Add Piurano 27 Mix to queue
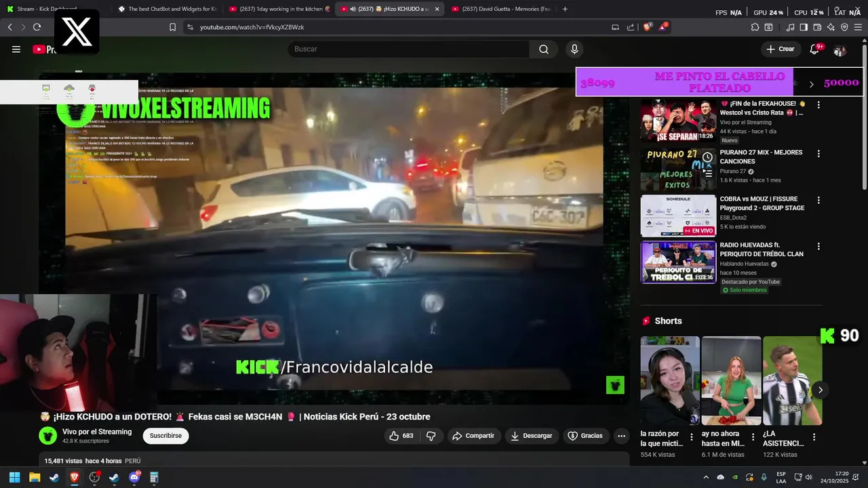 [707, 173]
